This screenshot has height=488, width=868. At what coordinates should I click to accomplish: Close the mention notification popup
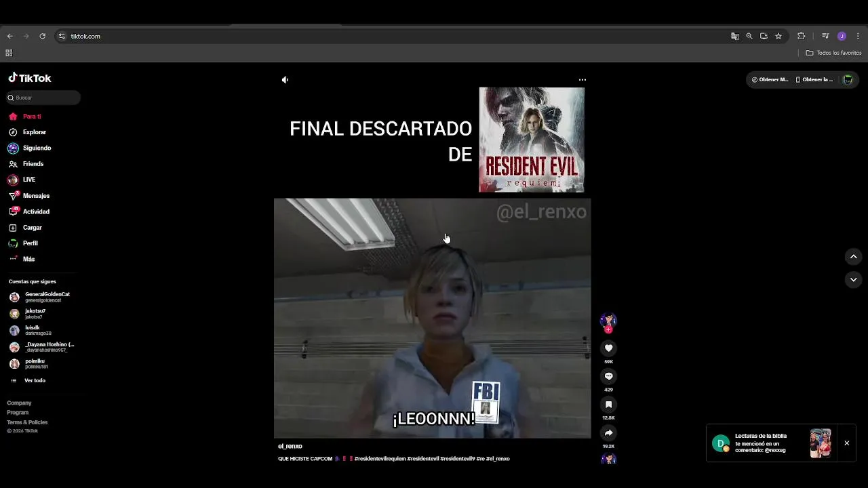click(846, 443)
